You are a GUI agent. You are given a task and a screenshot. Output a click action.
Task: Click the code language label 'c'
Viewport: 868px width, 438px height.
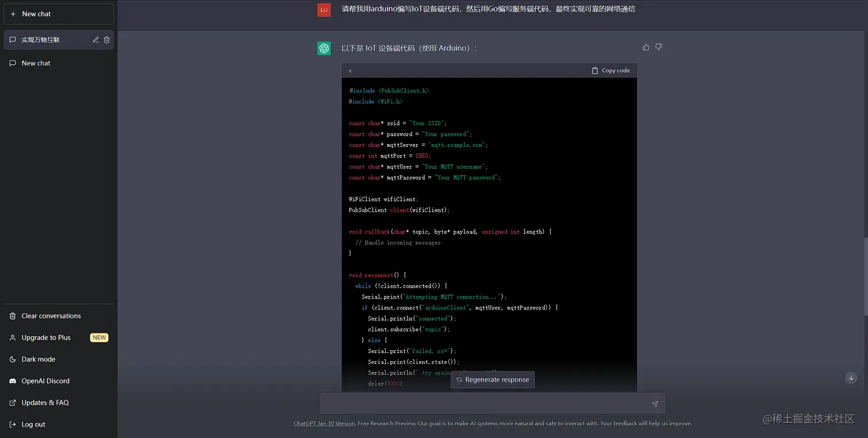(350, 71)
